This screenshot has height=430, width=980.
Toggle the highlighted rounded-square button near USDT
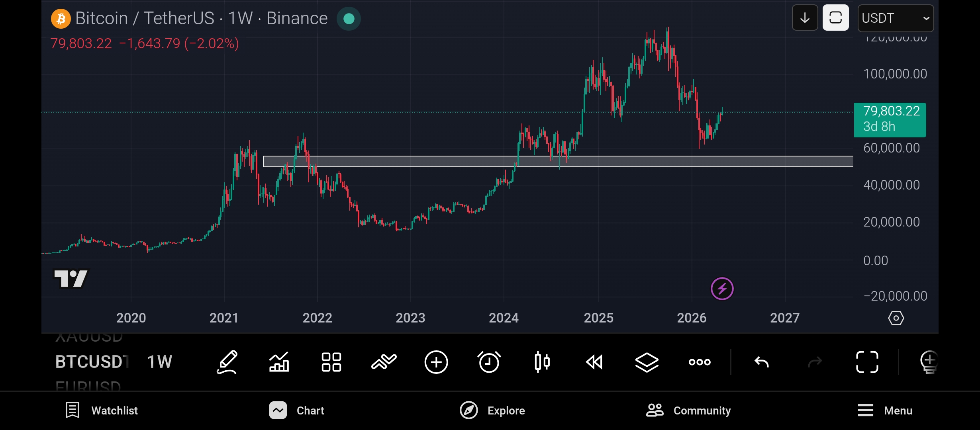[835, 18]
